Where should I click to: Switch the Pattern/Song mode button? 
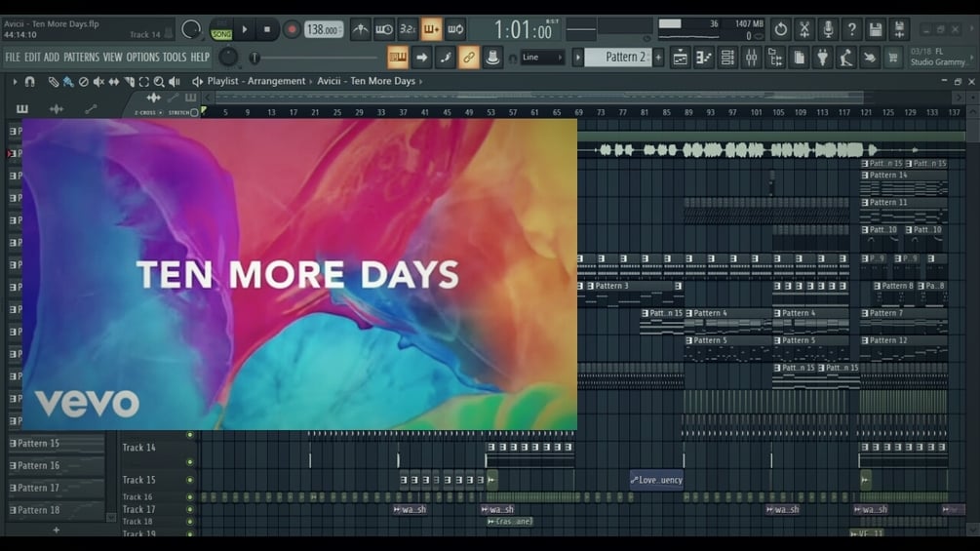pos(221,29)
